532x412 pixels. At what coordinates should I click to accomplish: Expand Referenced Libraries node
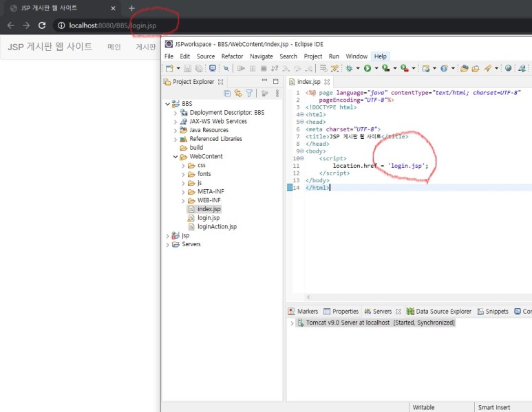pos(175,140)
